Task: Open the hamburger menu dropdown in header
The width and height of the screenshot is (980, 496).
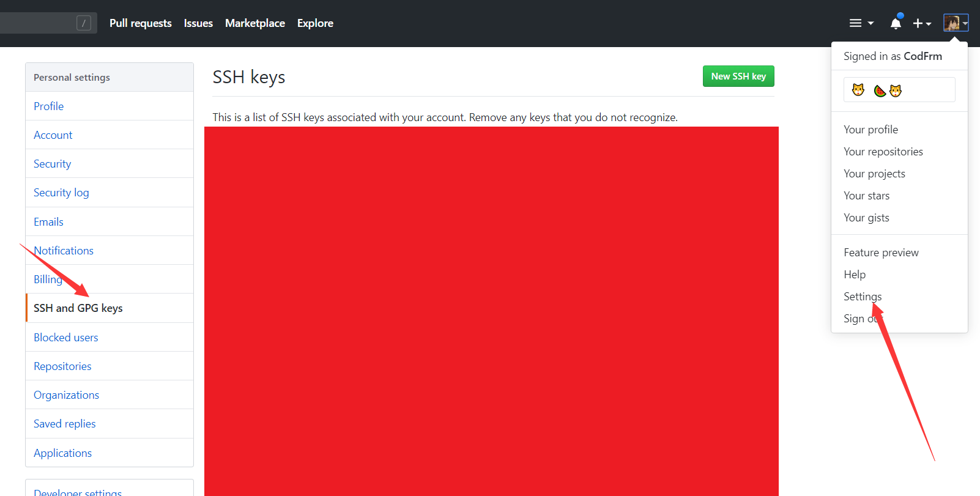Action: pyautogui.click(x=861, y=23)
